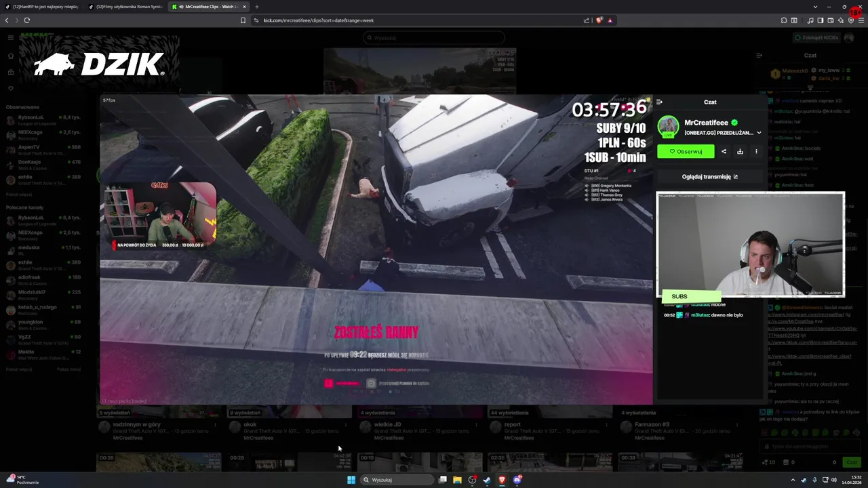868x488 pixels.
Task: Open the 'okok' clip title
Action: point(250,424)
